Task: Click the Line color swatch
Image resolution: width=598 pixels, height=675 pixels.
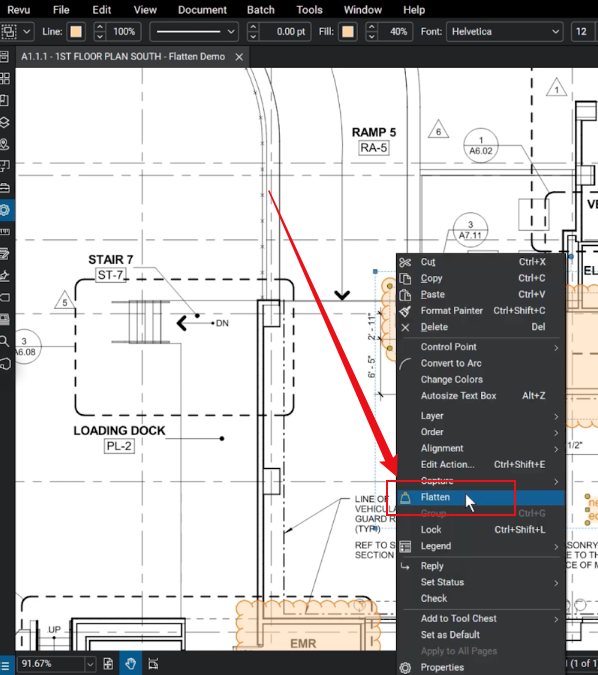Action: tap(76, 31)
